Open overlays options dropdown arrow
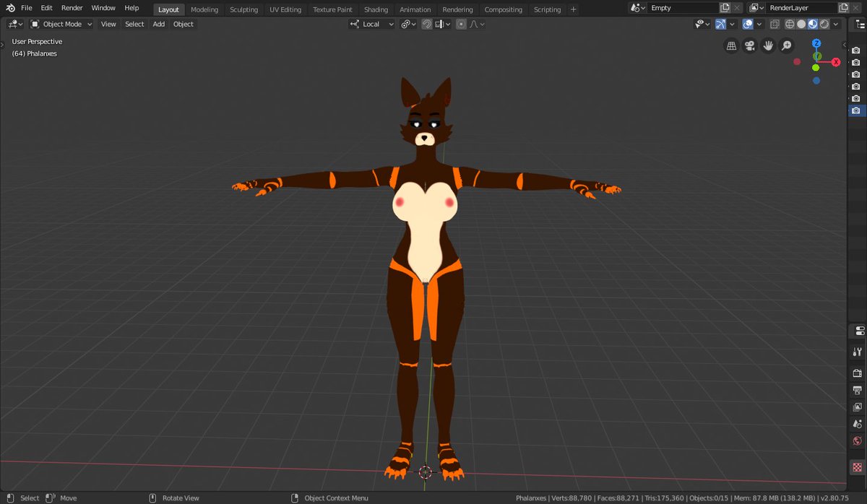The width and height of the screenshot is (867, 504). pos(758,24)
